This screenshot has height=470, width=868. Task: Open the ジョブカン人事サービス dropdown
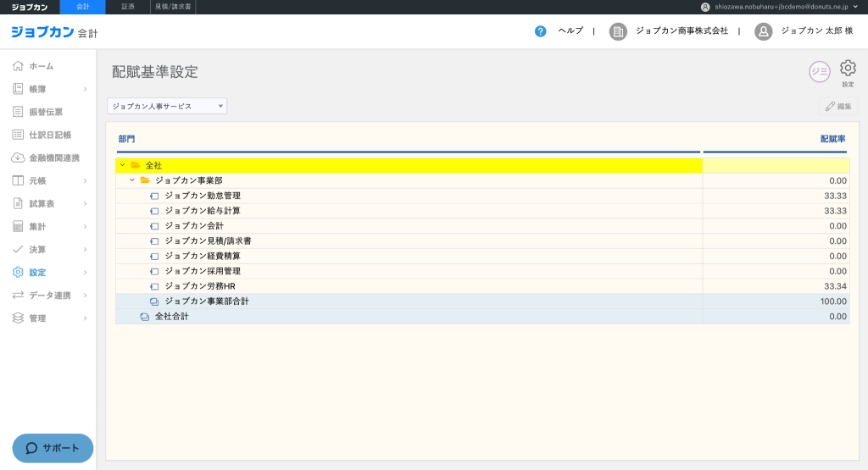(167, 106)
